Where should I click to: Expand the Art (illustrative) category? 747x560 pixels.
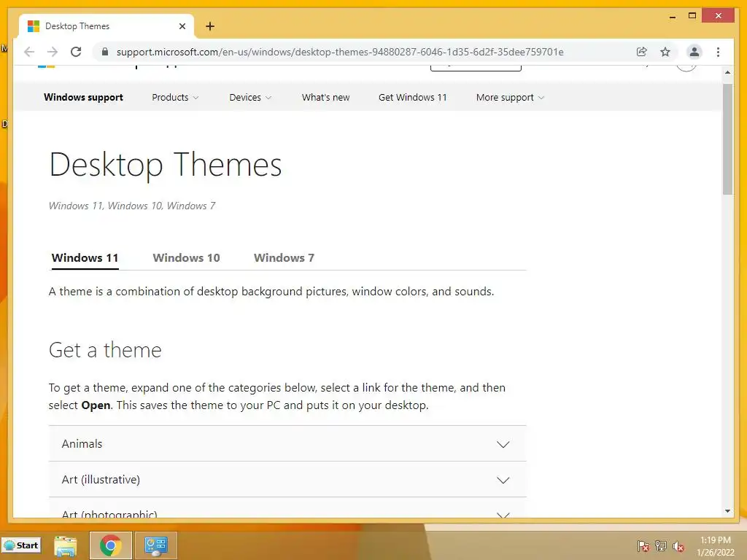[x=287, y=480]
